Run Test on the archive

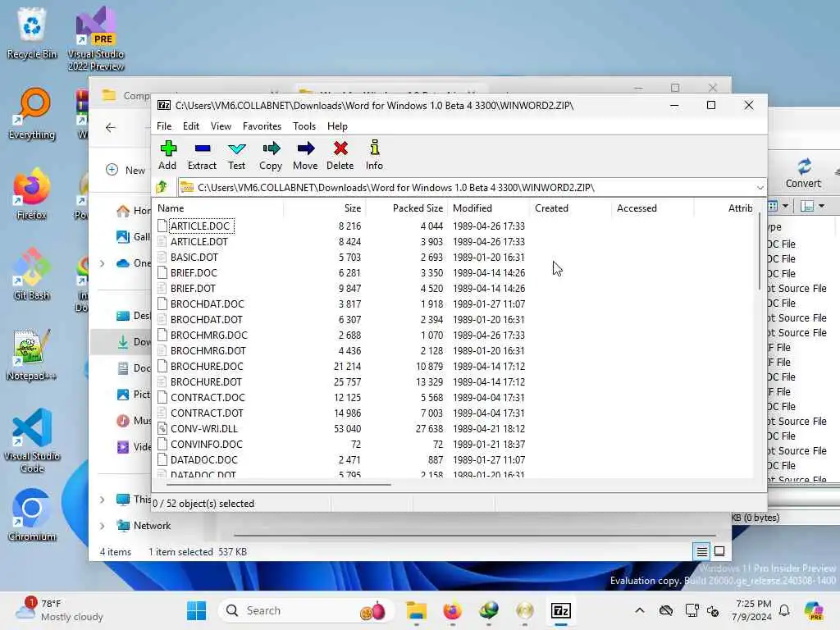coord(236,155)
